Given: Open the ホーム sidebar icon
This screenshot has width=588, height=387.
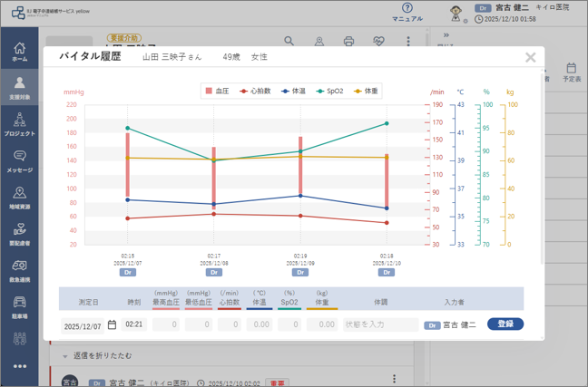Looking at the screenshot, I should point(19,52).
